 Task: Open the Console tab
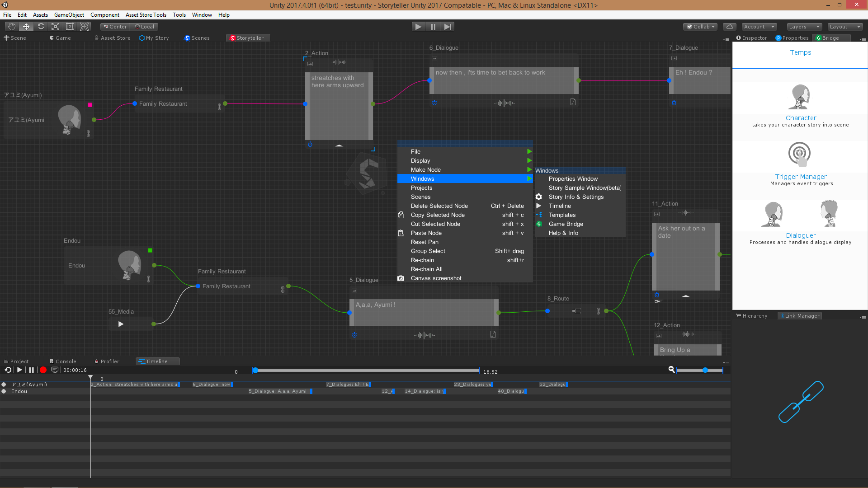coord(63,361)
